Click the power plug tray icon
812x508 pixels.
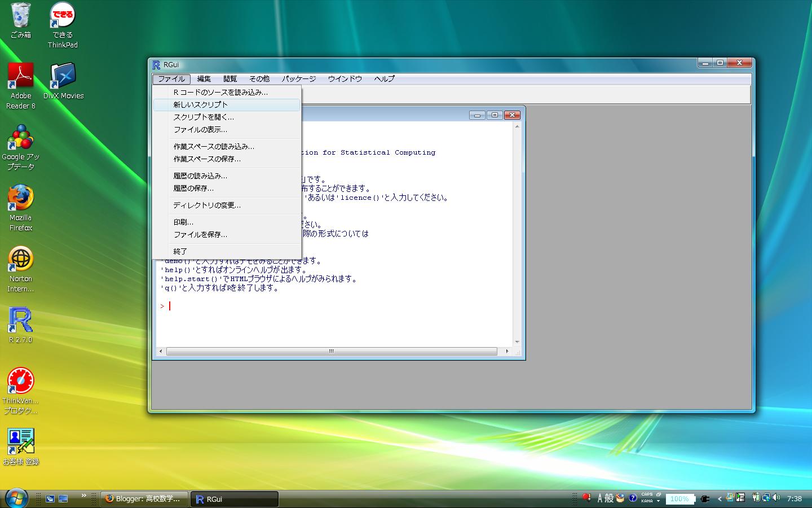point(705,499)
